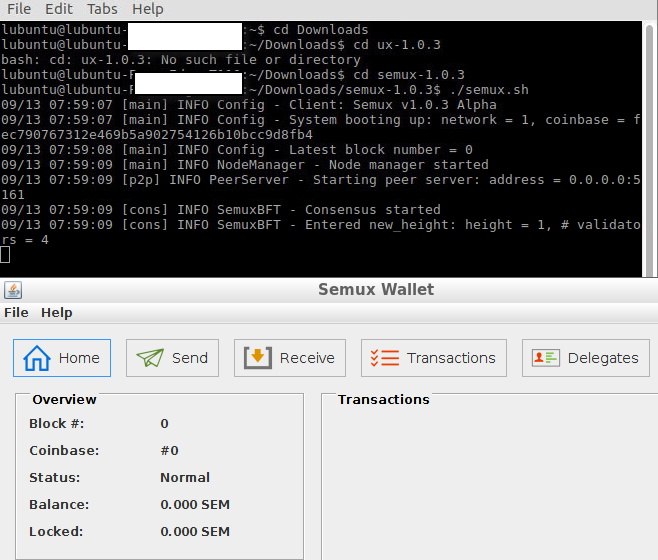Select the 'Status:' label

[x=55, y=477]
